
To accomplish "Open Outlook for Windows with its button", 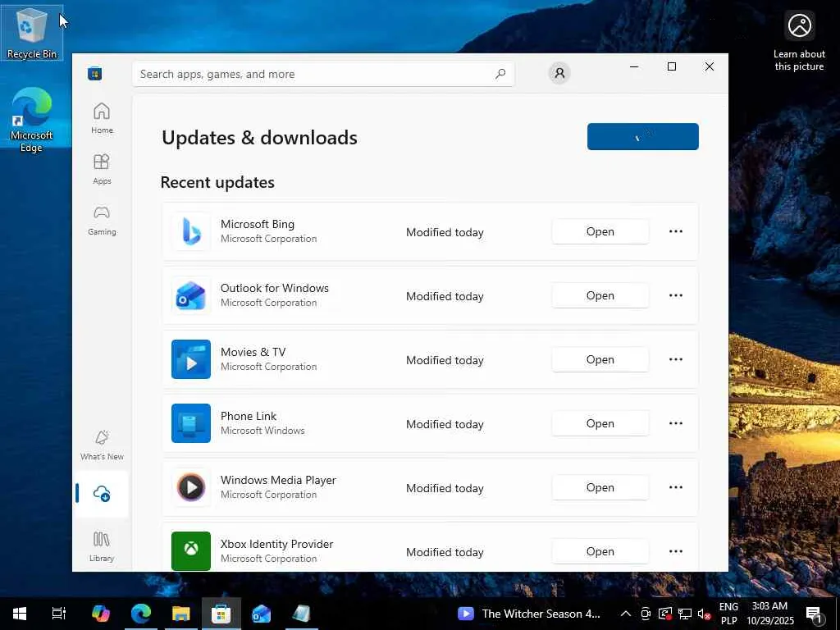I will [x=600, y=295].
